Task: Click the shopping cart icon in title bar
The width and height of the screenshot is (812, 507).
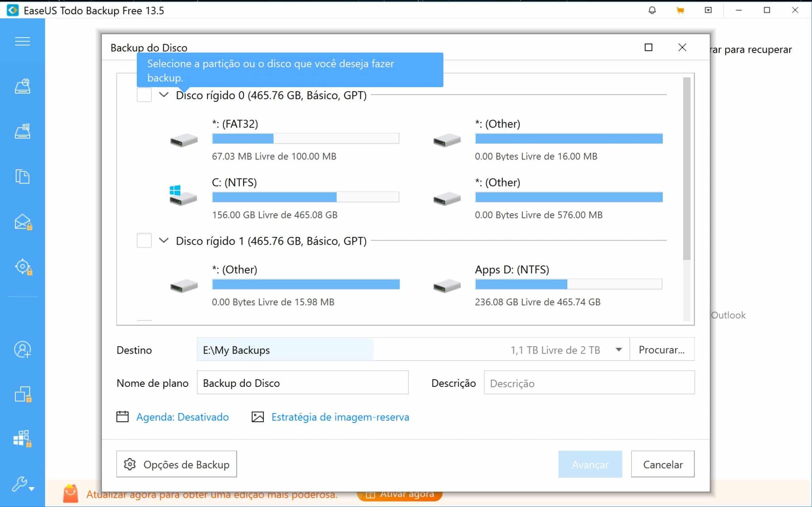Action: (680, 11)
